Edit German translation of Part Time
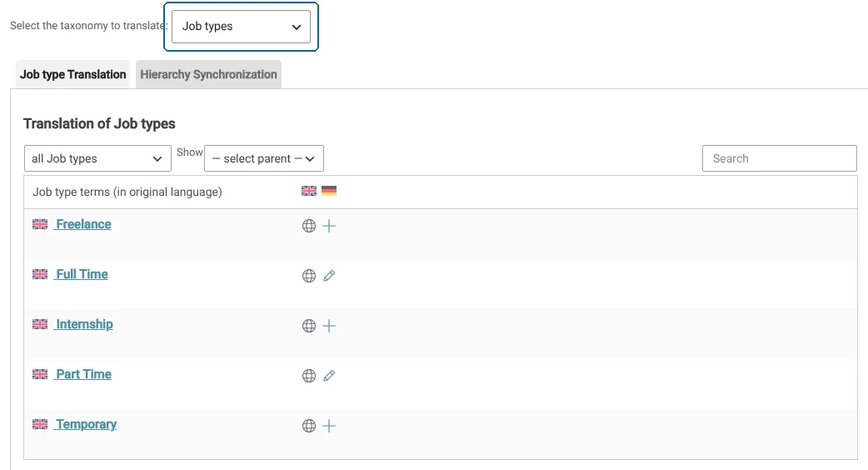Viewport: 868px width, 470px height. (x=329, y=376)
